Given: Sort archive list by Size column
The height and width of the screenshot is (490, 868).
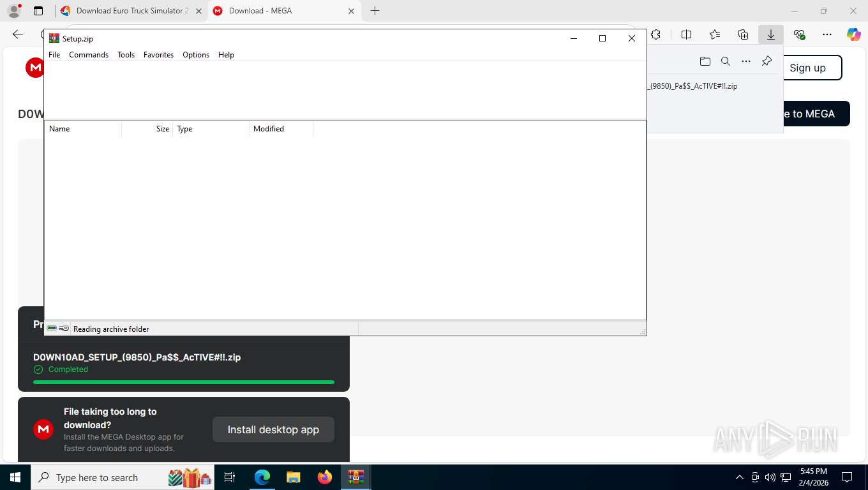Looking at the screenshot, I should [x=147, y=129].
